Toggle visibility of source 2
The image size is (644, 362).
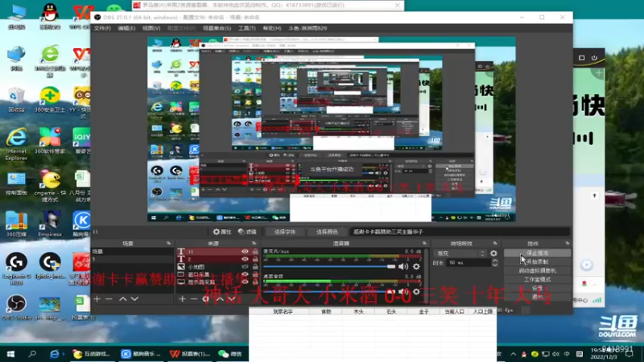pyautogui.click(x=245, y=259)
